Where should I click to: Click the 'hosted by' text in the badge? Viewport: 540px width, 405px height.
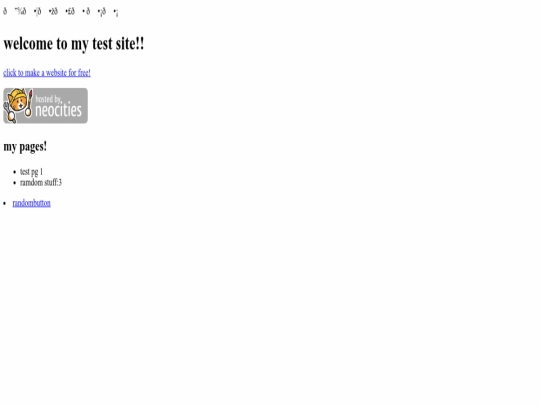click(48, 99)
